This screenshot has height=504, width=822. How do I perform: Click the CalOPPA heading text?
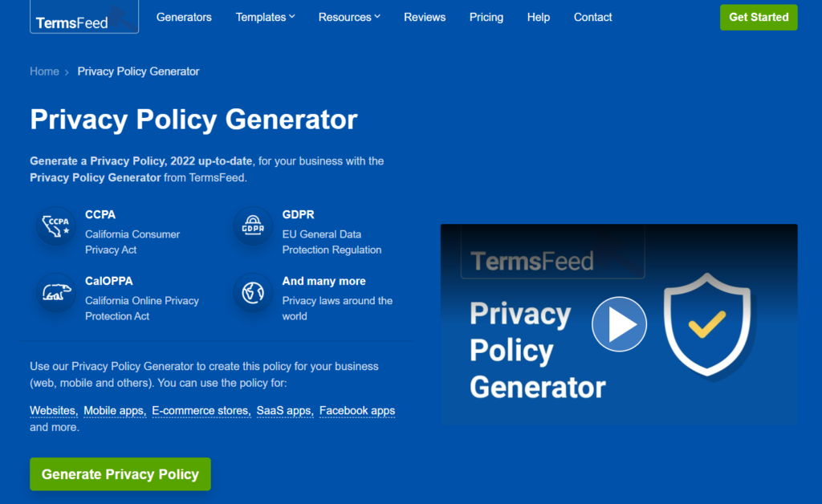[x=109, y=281]
